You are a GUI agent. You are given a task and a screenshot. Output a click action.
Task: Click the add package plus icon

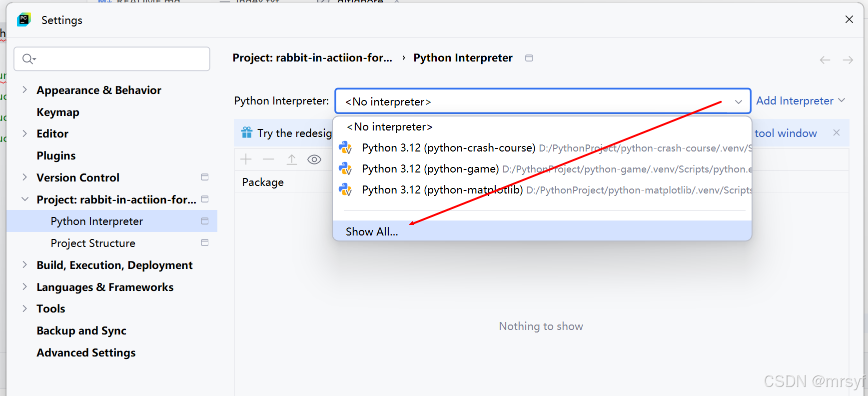[x=246, y=159]
